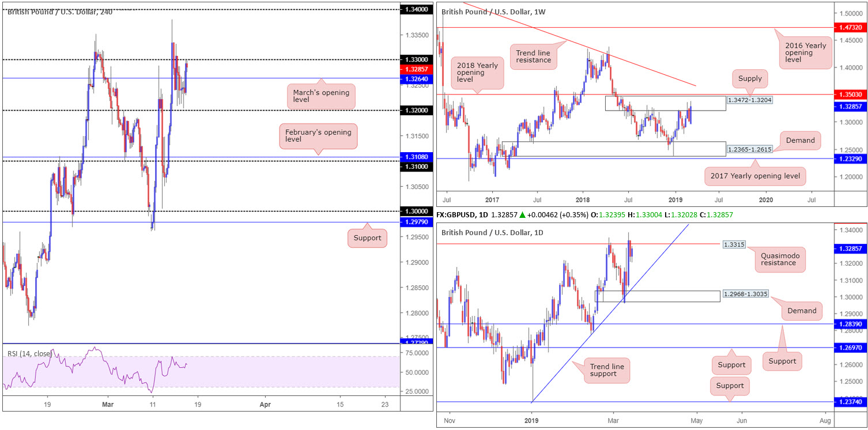Open the 2016 Yearly opening level callout
This screenshot has width=868, height=430.
[x=806, y=53]
